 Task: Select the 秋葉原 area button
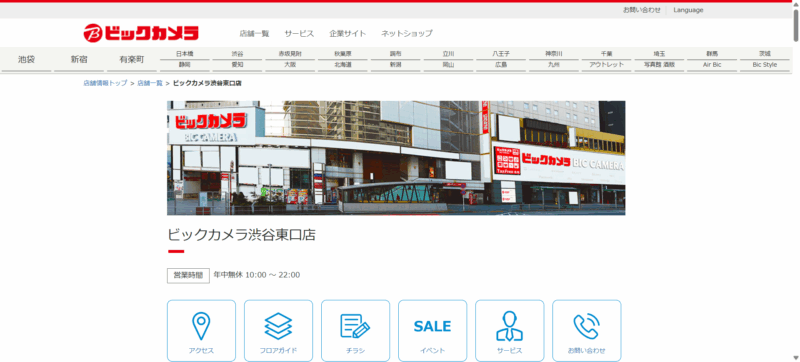(343, 54)
